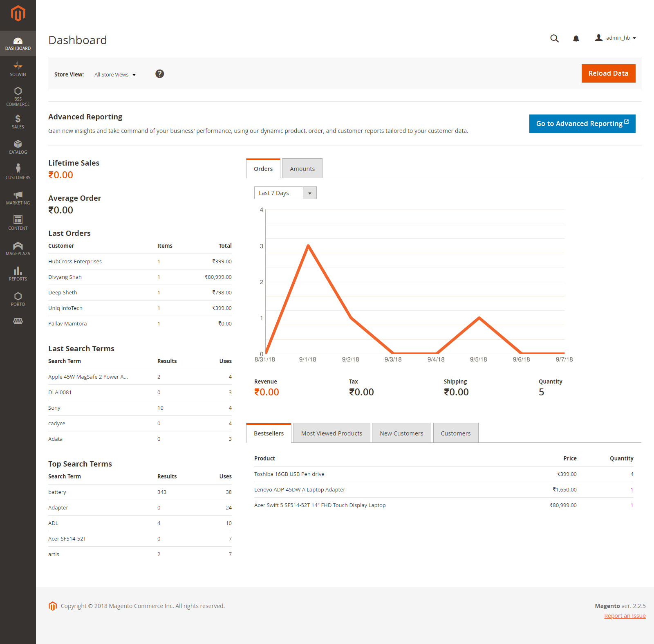Open the All Store Views dropdown
654x644 pixels.
(x=115, y=74)
